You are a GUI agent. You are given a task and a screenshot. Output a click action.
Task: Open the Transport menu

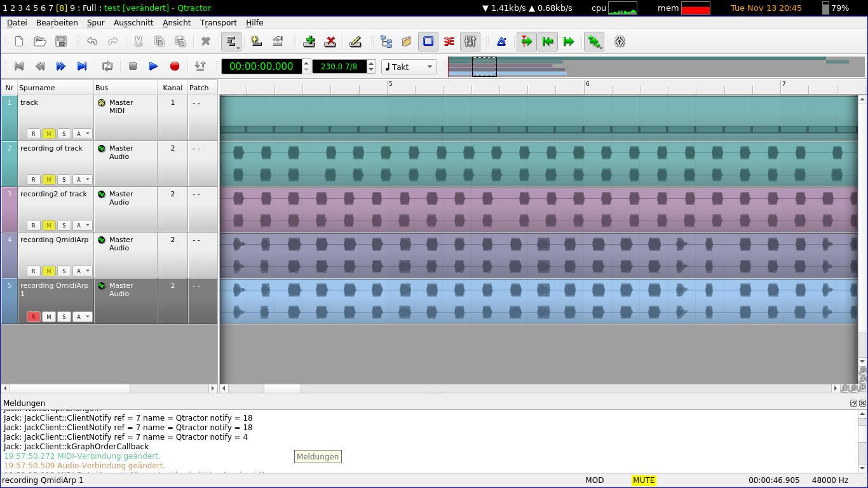pos(219,22)
